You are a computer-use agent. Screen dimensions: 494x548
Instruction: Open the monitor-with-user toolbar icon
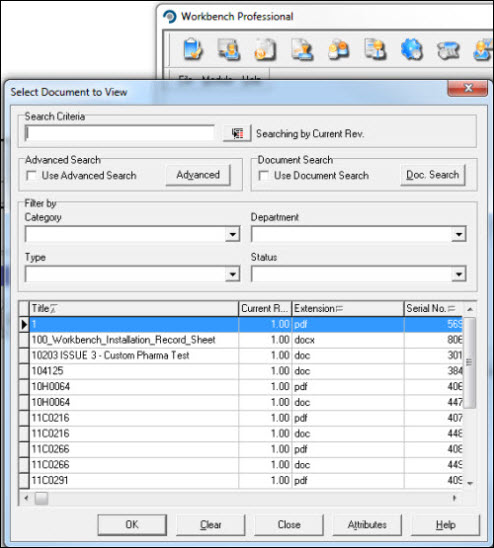tap(229, 49)
